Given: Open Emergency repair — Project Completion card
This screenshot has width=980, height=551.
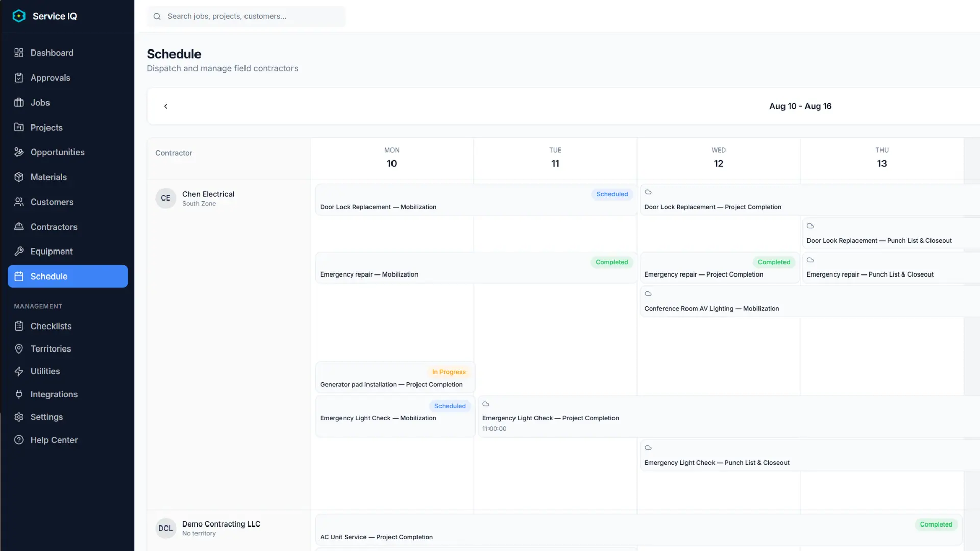Looking at the screenshot, I should pyautogui.click(x=720, y=267).
